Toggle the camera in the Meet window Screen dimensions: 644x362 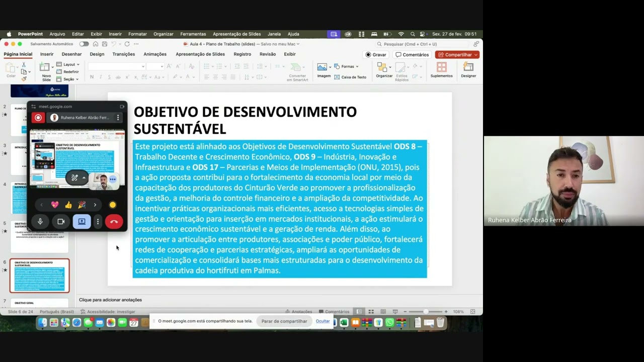pos(61,222)
